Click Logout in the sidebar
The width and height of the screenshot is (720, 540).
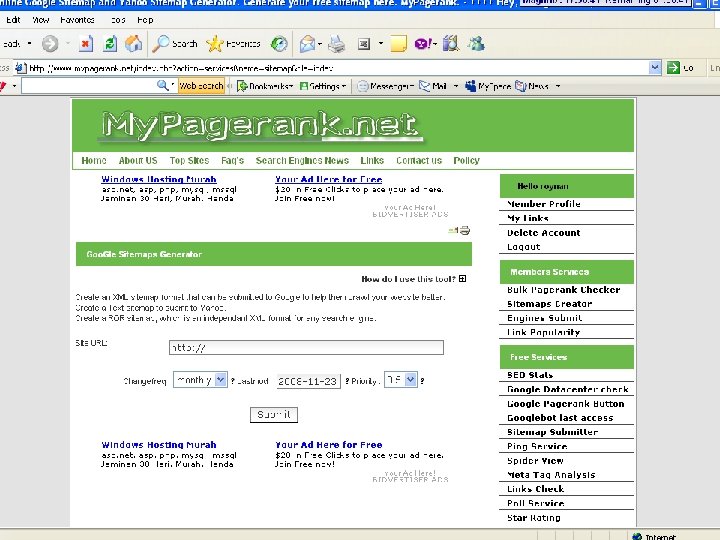click(x=523, y=247)
